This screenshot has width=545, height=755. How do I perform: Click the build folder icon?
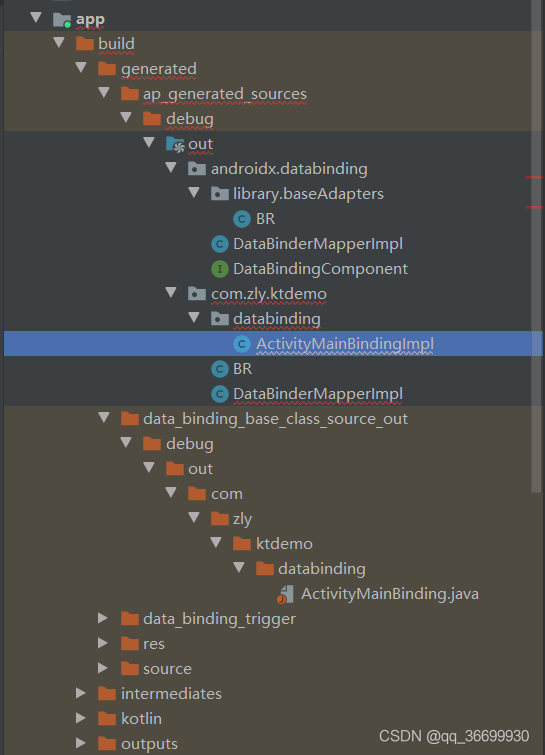[x=85, y=44]
